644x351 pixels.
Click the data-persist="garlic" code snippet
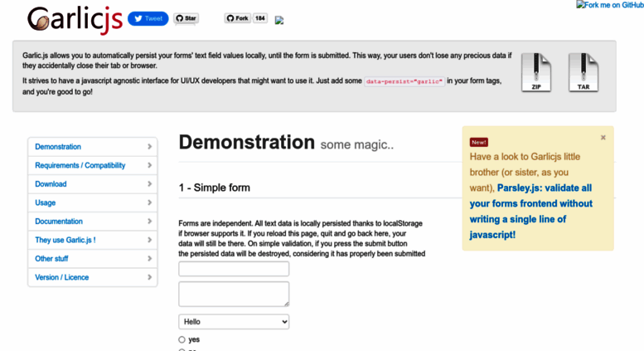pos(404,81)
